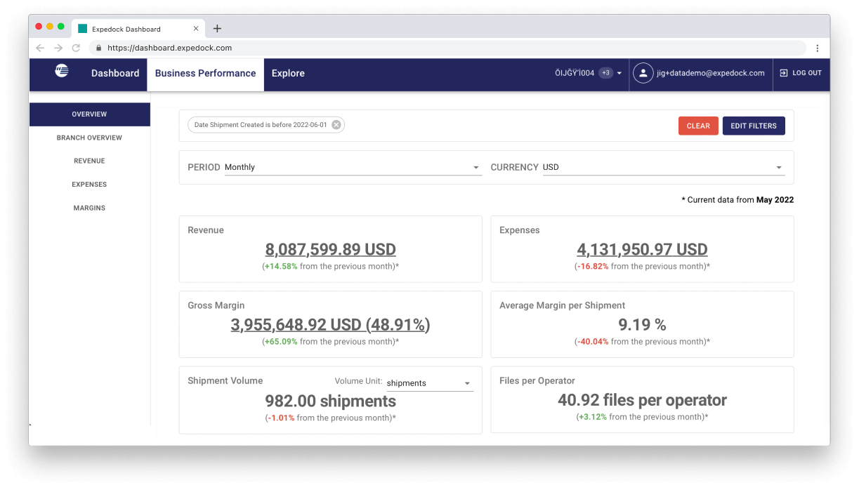859x504 pixels.
Task: Click the LOG OUT button text
Action: [x=807, y=73]
